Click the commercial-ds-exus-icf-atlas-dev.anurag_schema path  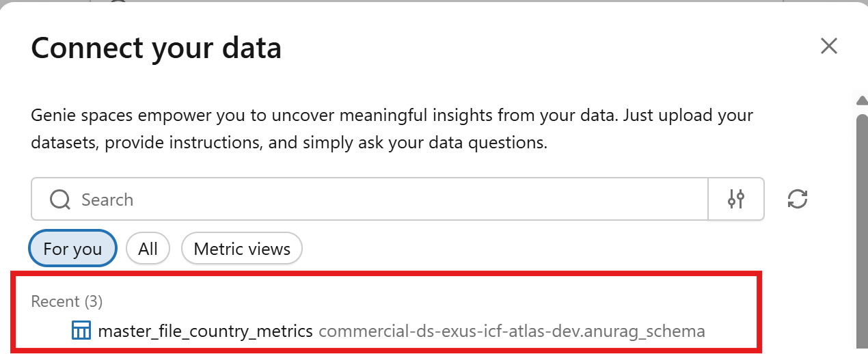pyautogui.click(x=511, y=331)
